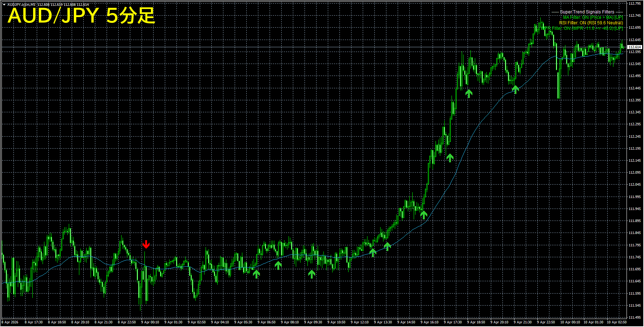Click the 'WPR Filter: ON' status line
This screenshot has height=327, width=644.
(582, 28)
